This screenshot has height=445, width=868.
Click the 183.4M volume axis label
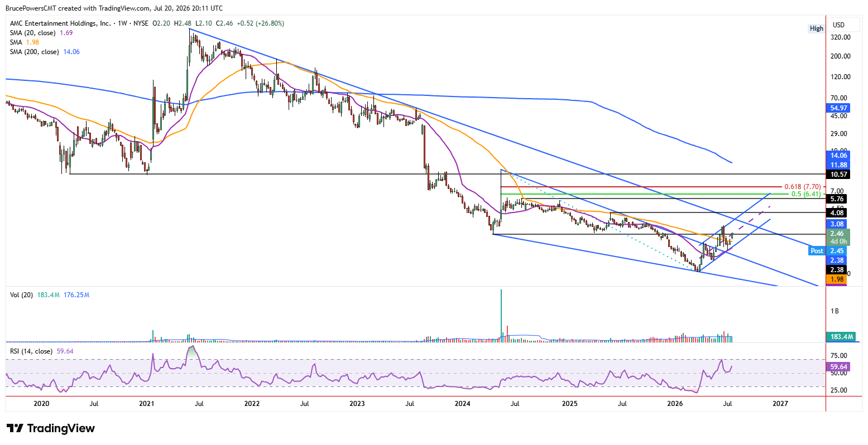pyautogui.click(x=841, y=337)
